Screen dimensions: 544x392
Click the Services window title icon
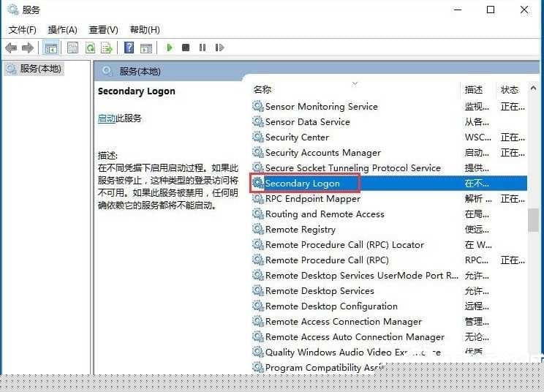pyautogui.click(x=13, y=10)
